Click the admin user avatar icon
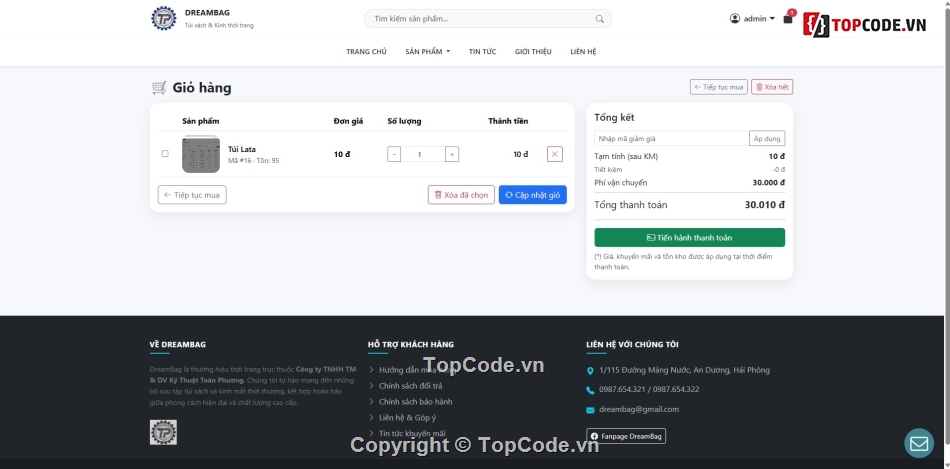Screen dimensions: 950x469 point(735,19)
